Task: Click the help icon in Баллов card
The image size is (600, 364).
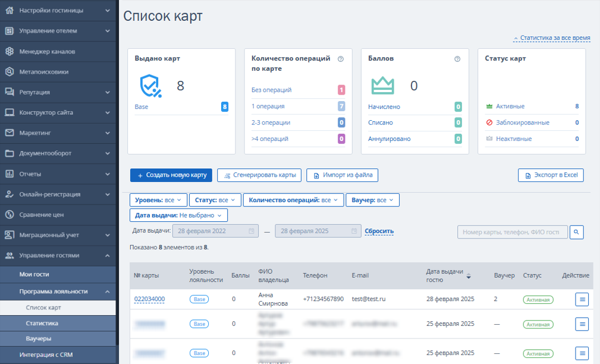Action: [457, 59]
